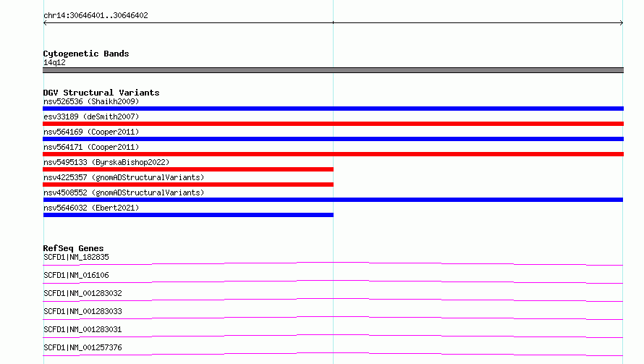Click the gray 14q12 cytogenetic band bar
Viewport: 644px width, 364px height.
click(x=333, y=70)
